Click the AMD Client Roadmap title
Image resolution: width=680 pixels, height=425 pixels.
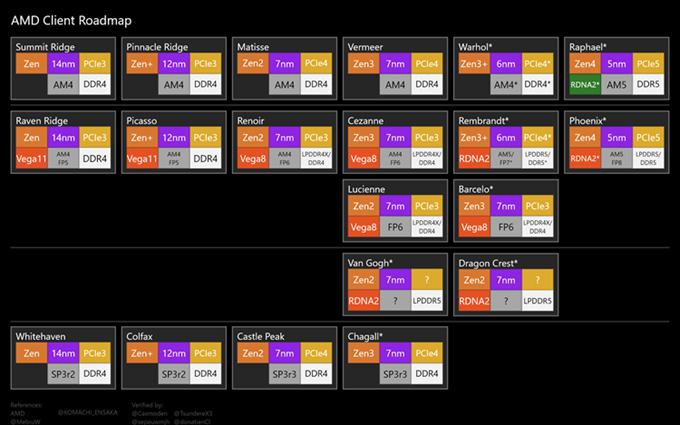pyautogui.click(x=71, y=20)
